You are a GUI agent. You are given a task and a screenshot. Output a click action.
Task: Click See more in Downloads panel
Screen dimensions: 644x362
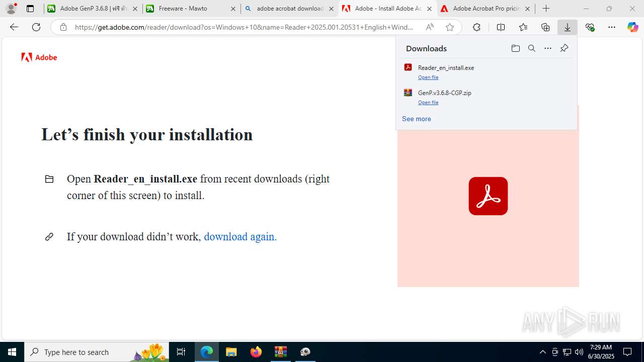(417, 119)
